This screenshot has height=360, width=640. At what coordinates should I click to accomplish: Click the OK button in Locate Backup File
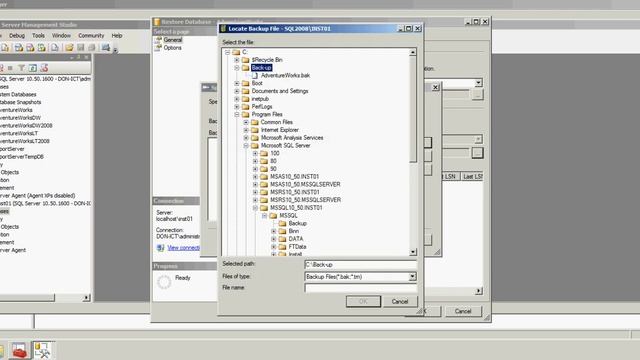pyautogui.click(x=363, y=301)
